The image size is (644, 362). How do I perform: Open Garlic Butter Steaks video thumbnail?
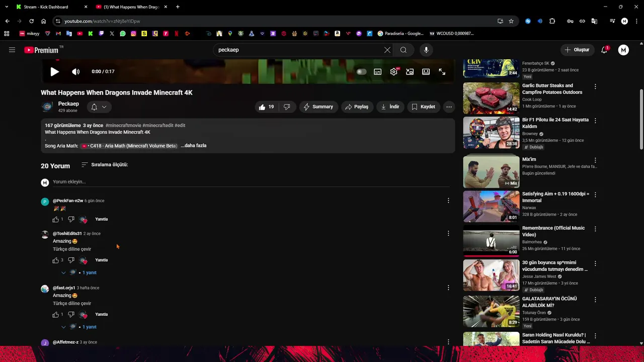click(x=491, y=98)
